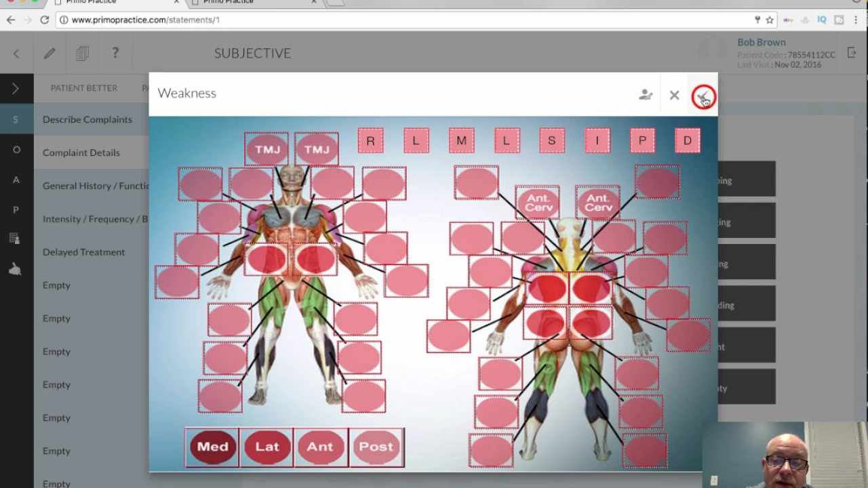
Task: Confirm the Weakness dialog with the checkmark icon
Action: 703,96
